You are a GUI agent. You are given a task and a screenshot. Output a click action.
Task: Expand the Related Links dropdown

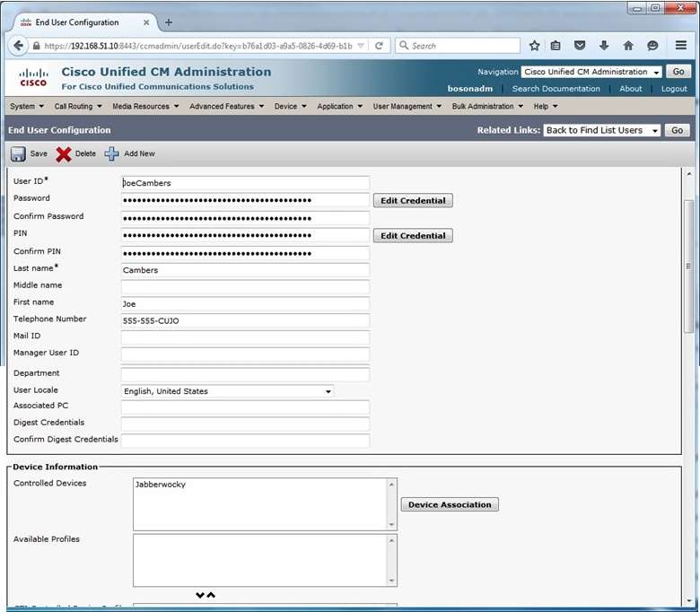[x=602, y=130]
